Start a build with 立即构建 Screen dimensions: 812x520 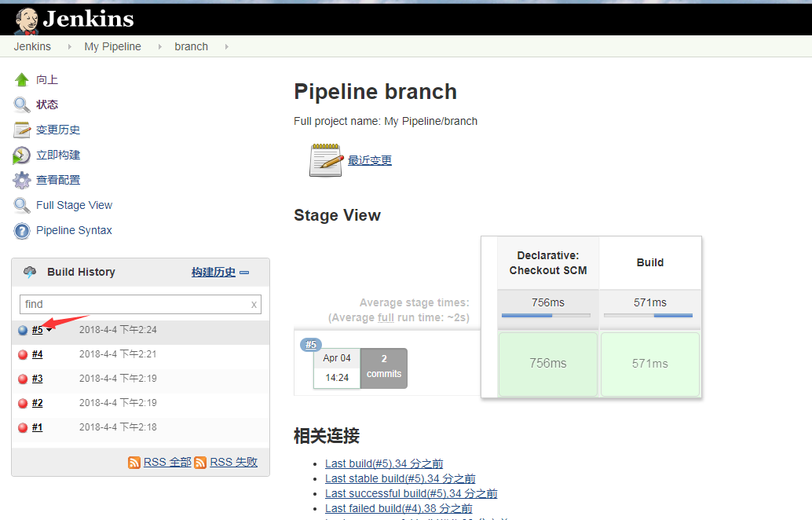(x=58, y=155)
